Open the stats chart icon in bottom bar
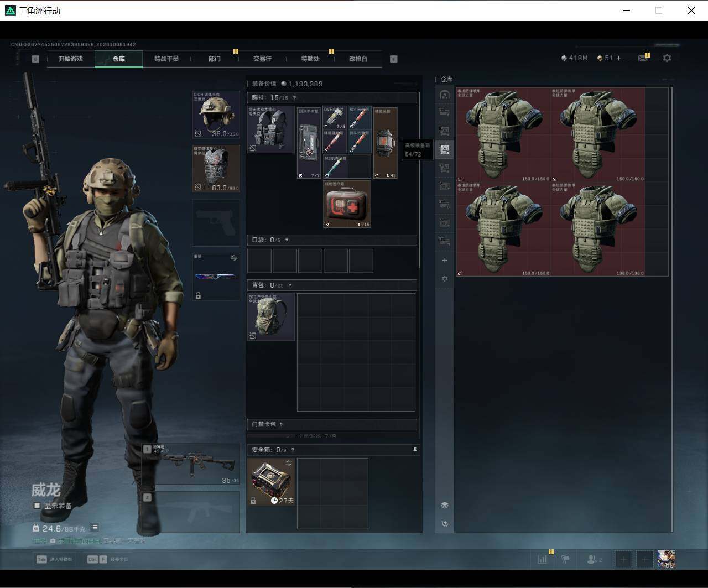708x588 pixels. pos(543,559)
